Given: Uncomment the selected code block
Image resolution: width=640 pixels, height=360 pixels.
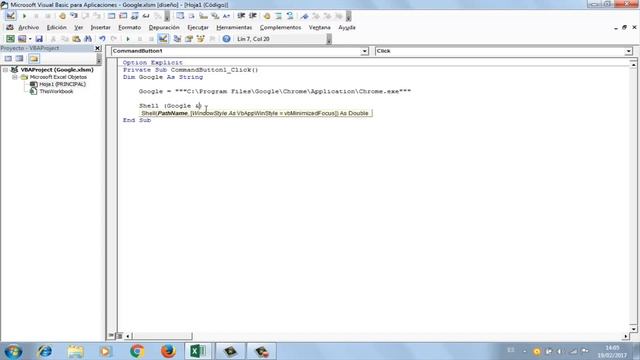Looking at the screenshot, I should pyautogui.click(x=290, y=16).
